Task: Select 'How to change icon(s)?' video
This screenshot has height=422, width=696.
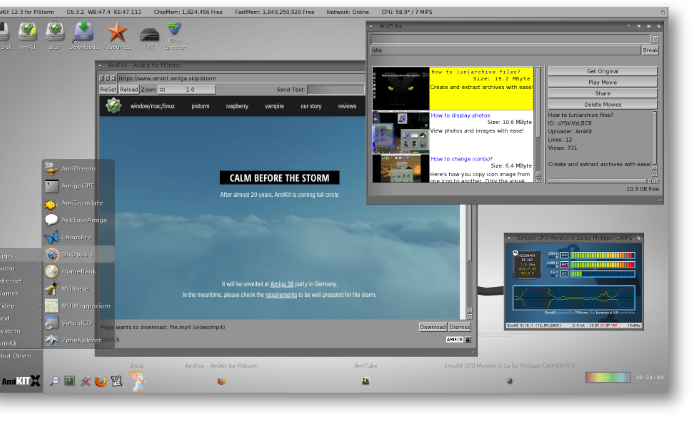Action: click(x=453, y=168)
